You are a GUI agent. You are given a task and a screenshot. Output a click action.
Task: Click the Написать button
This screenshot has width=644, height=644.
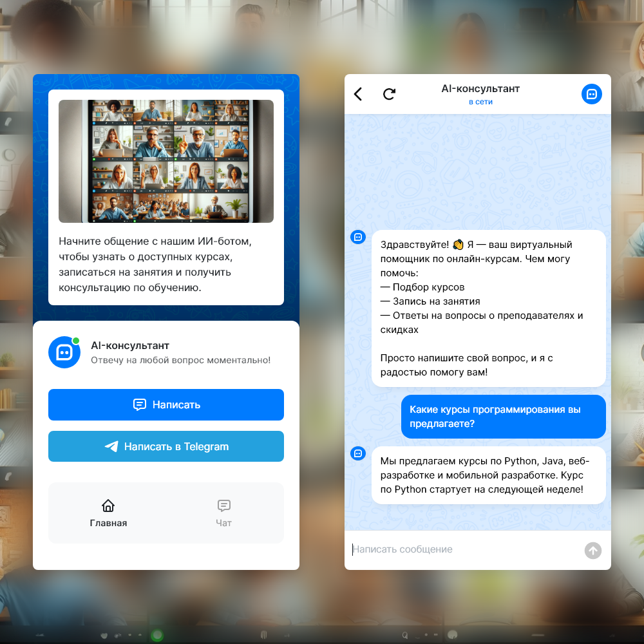click(166, 404)
